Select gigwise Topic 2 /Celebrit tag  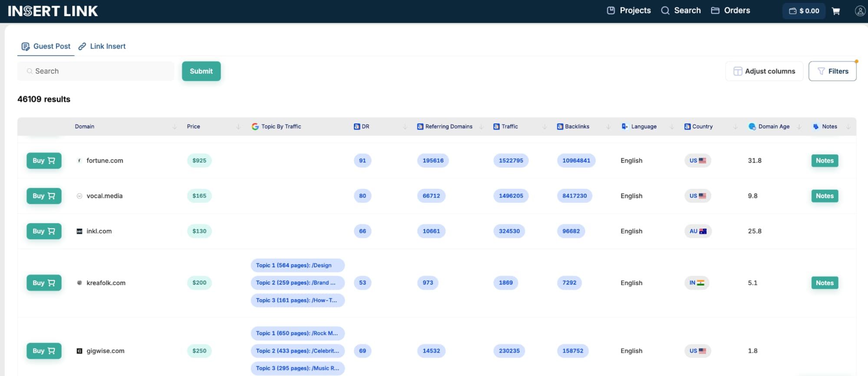pyautogui.click(x=297, y=351)
